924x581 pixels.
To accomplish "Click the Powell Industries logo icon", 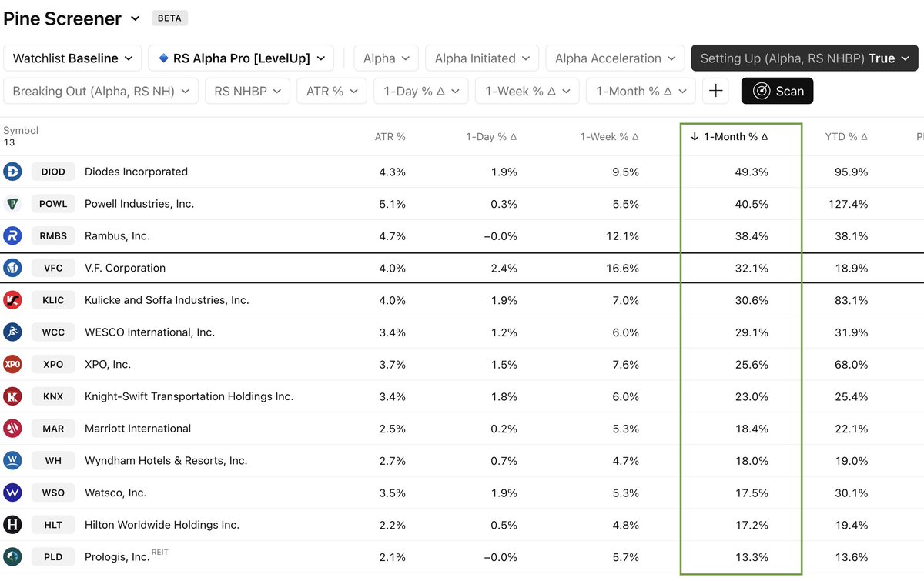I will pyautogui.click(x=12, y=204).
